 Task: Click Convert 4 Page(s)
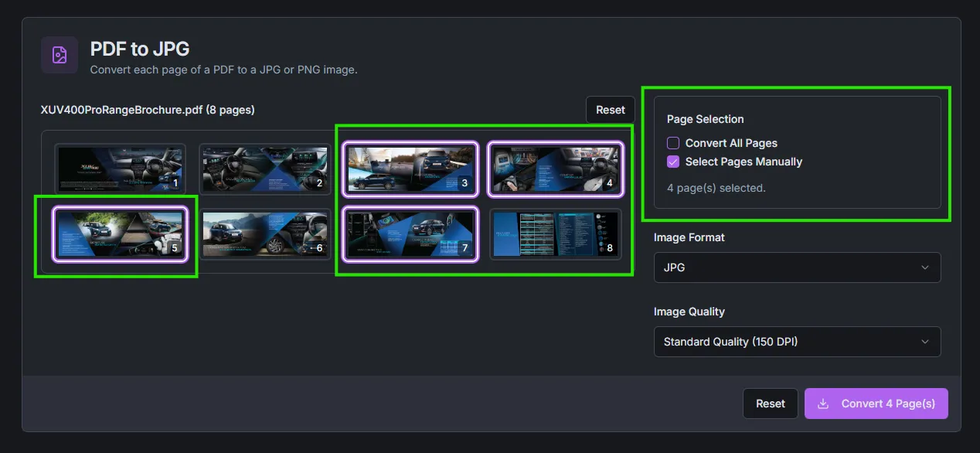coord(876,403)
